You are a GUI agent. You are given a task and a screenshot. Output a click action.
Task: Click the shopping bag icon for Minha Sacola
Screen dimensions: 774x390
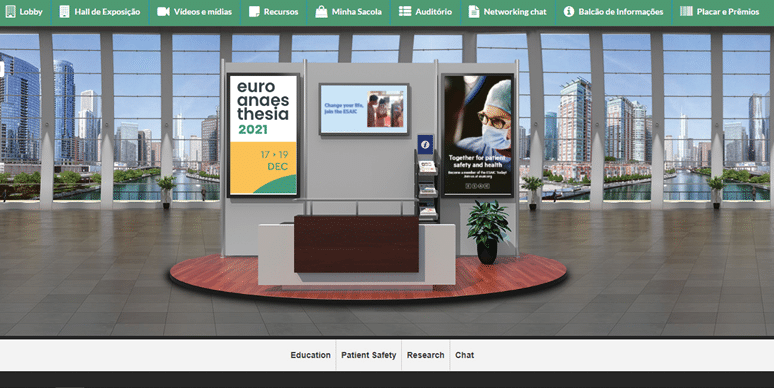pyautogui.click(x=321, y=11)
